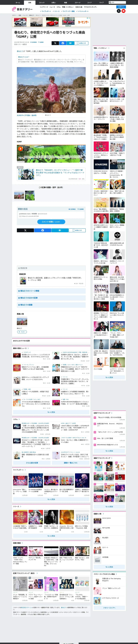Switch to the ストア tab
This screenshot has width=138, height=644.
(x=89, y=2)
